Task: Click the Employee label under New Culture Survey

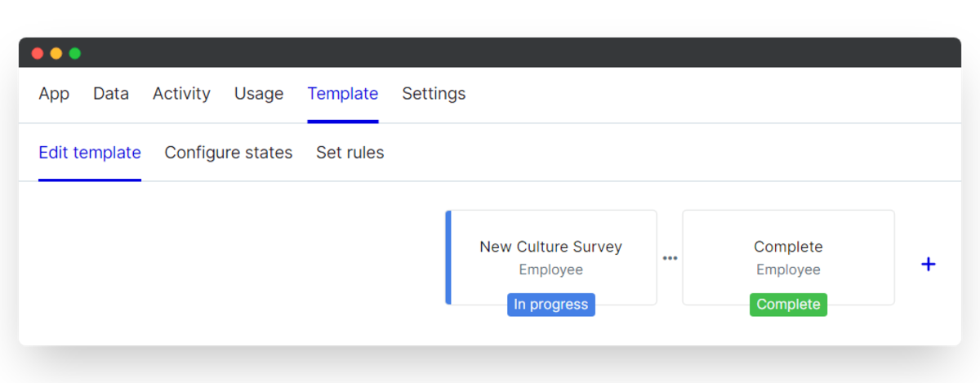Action: [551, 269]
